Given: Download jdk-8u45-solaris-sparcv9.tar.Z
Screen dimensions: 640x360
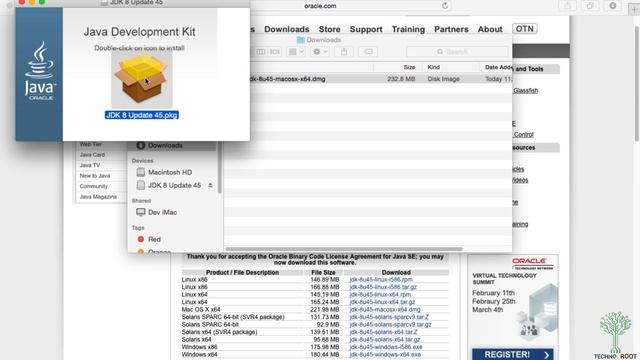Looking at the screenshot, I should [389, 317].
